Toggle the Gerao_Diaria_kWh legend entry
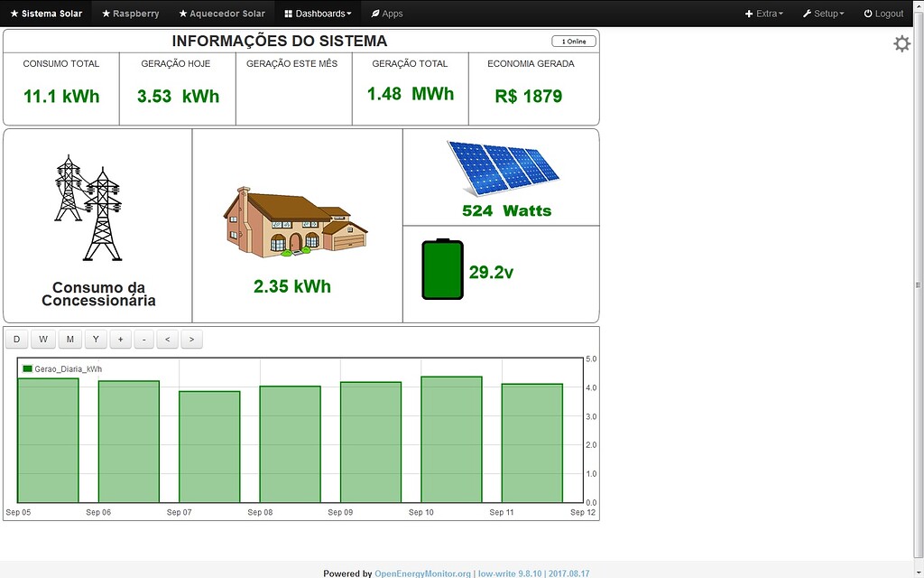This screenshot has width=924, height=578. tap(60, 368)
